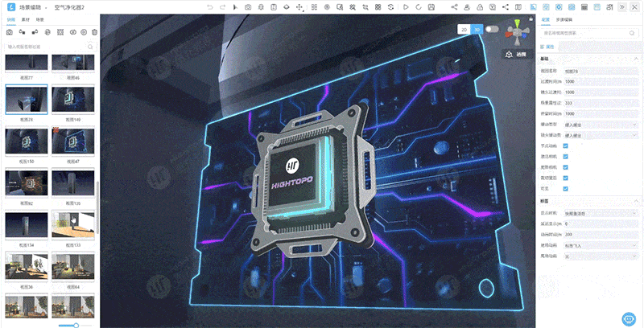Screen dimensions: 644x328
Task: Take a snapshot using left panel camera icon
Action: click(10, 32)
